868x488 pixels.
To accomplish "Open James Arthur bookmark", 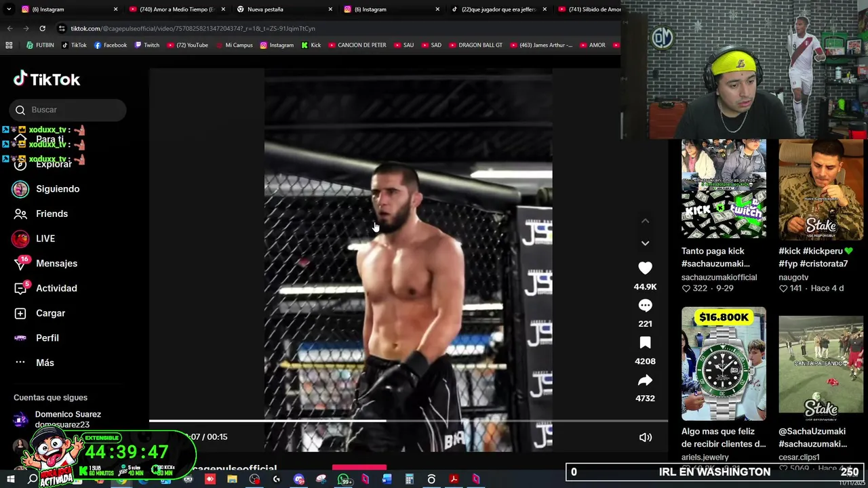I will pos(540,45).
